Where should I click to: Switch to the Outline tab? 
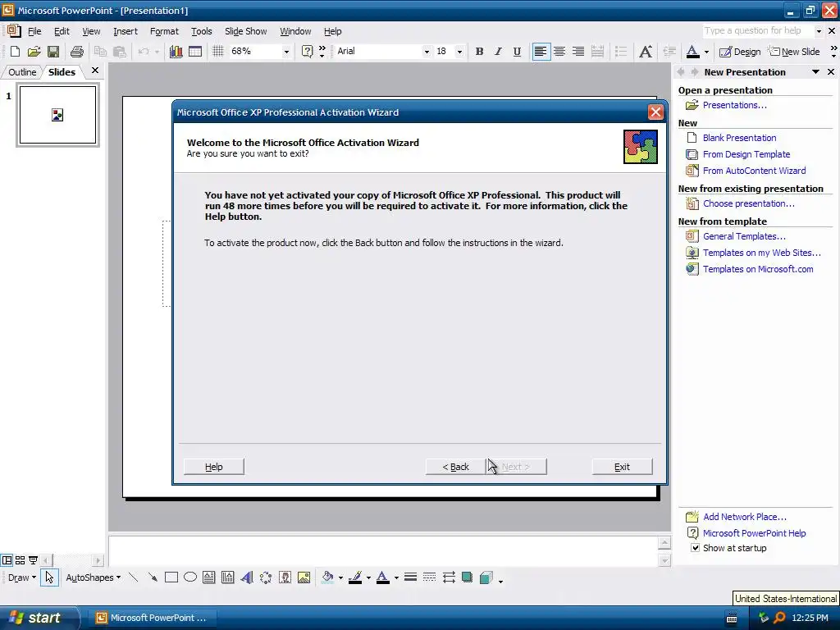[x=22, y=72]
